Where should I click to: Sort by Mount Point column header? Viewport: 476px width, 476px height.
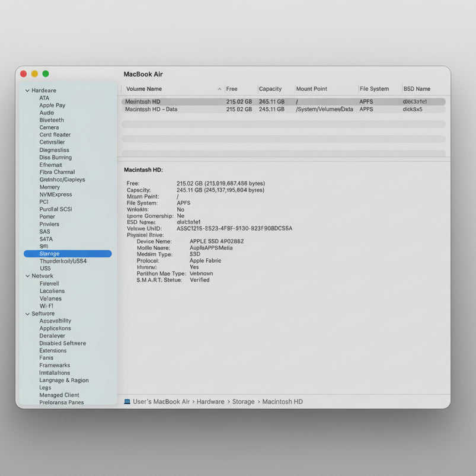click(x=311, y=89)
